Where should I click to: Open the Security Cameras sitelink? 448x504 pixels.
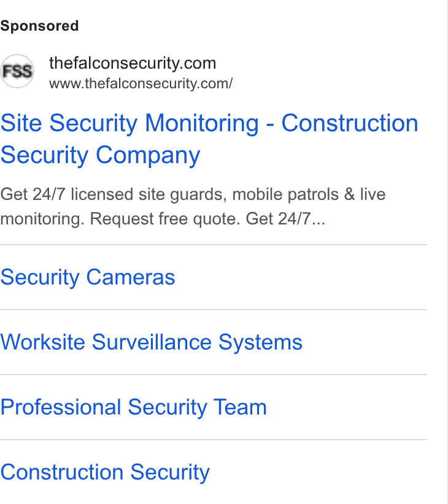[88, 277]
